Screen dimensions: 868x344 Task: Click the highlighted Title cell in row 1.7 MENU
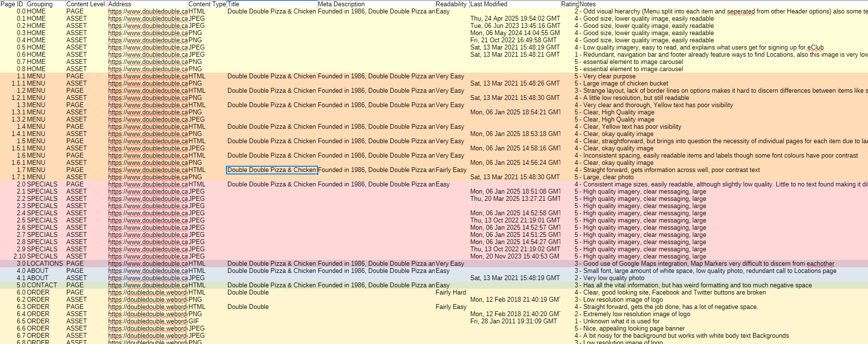pos(272,170)
